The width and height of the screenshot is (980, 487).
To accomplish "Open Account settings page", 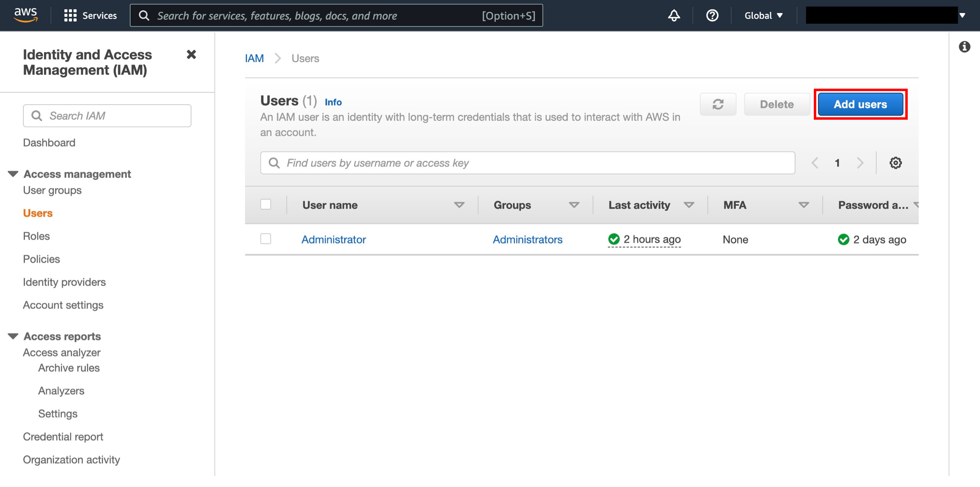I will (x=63, y=305).
